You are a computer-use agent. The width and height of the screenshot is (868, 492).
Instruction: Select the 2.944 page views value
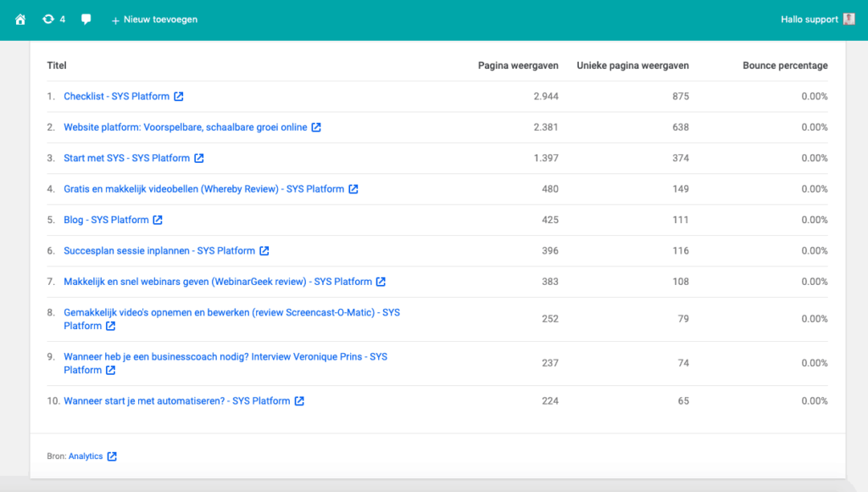click(546, 97)
